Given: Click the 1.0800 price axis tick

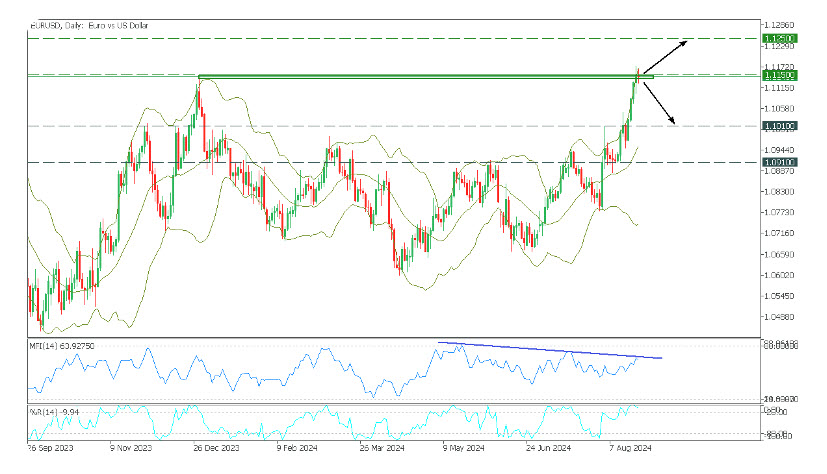Looking at the screenshot, I should pyautogui.click(x=778, y=191).
